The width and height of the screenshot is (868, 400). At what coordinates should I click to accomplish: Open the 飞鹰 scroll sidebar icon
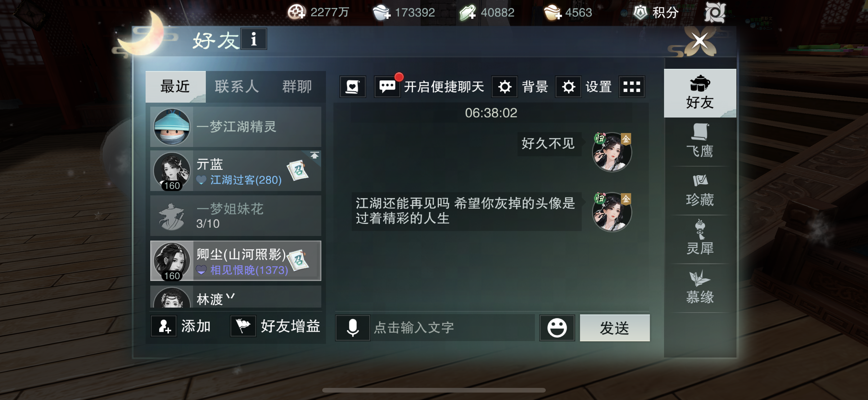(x=699, y=141)
